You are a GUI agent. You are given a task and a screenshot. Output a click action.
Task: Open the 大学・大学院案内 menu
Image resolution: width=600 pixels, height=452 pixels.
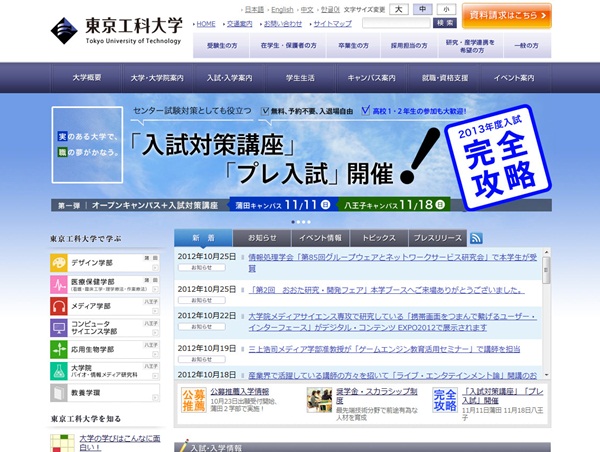157,78
